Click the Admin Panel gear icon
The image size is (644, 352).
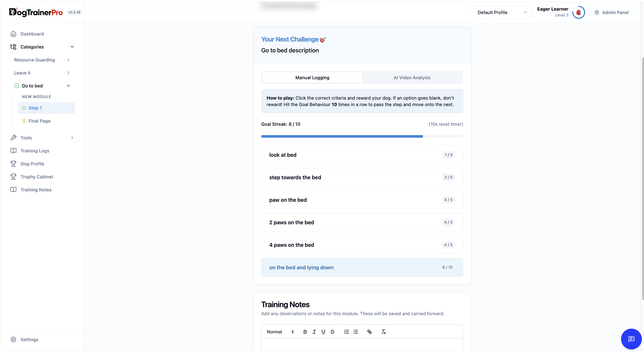tap(597, 13)
